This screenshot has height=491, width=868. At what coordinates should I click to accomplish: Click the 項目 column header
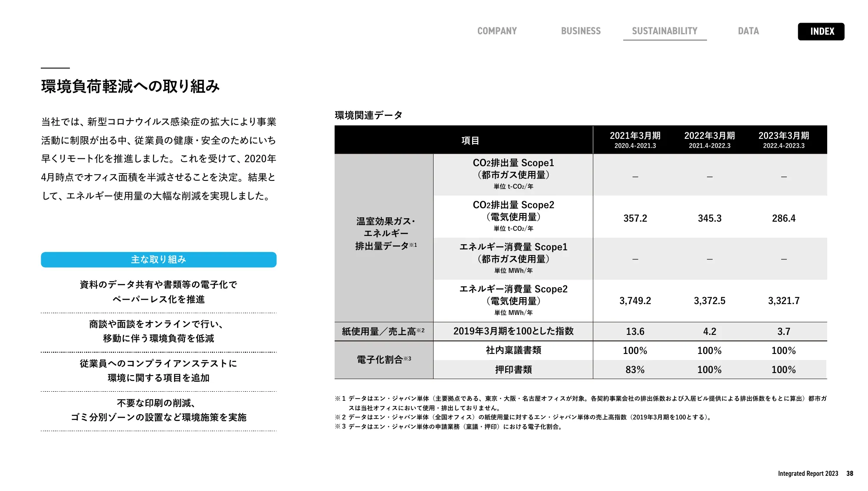click(x=470, y=141)
